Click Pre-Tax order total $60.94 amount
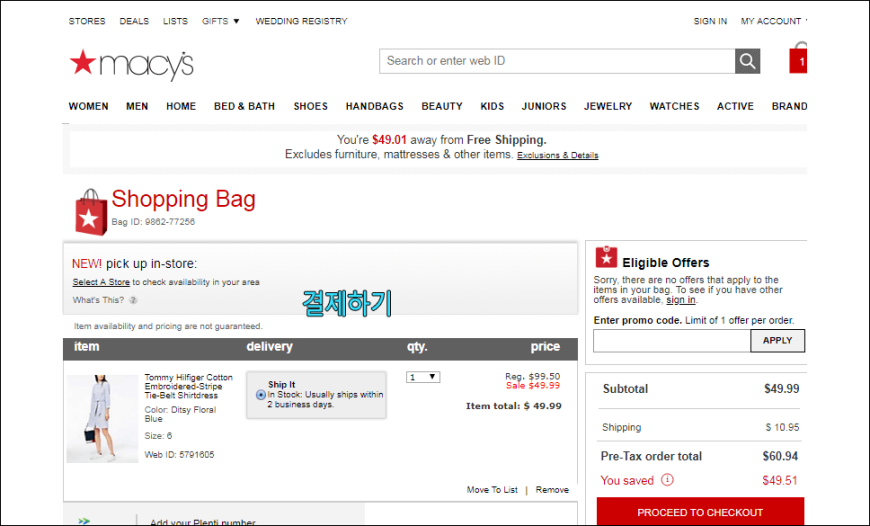Image resolution: width=870 pixels, height=526 pixels. (x=780, y=456)
